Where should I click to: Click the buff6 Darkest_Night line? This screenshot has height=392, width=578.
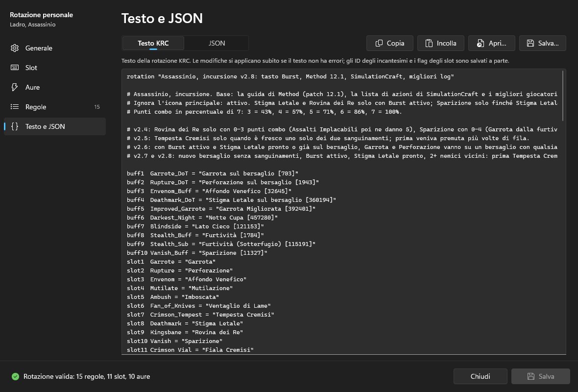[x=202, y=218]
